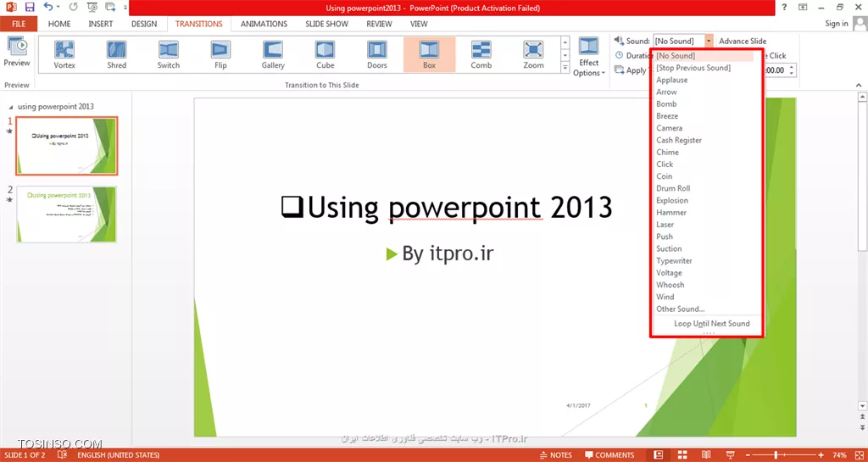The width and height of the screenshot is (868, 462).
Task: Click ENGLISH (UNITED STATES) language indicator
Action: click(x=119, y=455)
